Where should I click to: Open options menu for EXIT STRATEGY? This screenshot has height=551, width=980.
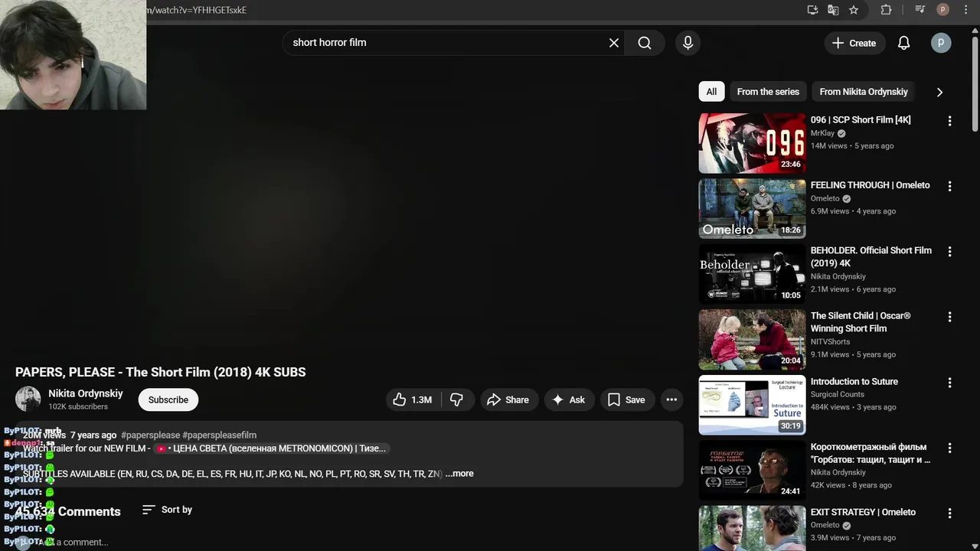[949, 514]
